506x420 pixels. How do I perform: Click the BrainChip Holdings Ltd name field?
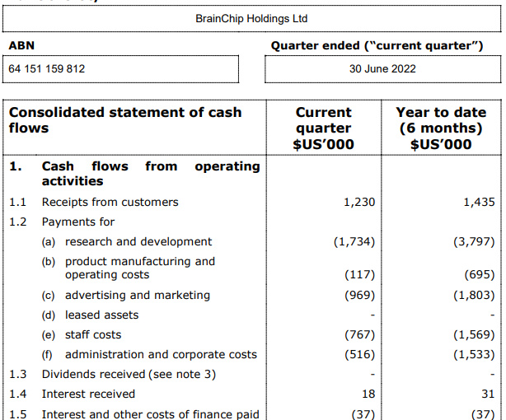click(x=251, y=17)
